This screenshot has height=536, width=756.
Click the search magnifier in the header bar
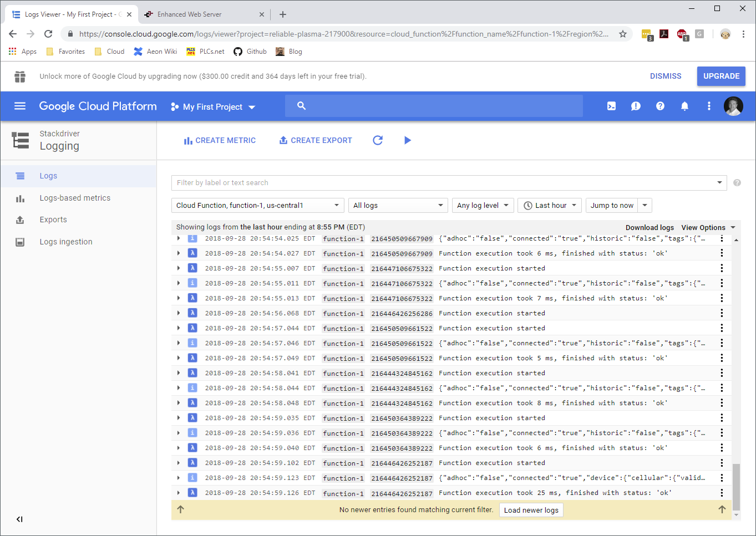(x=301, y=105)
